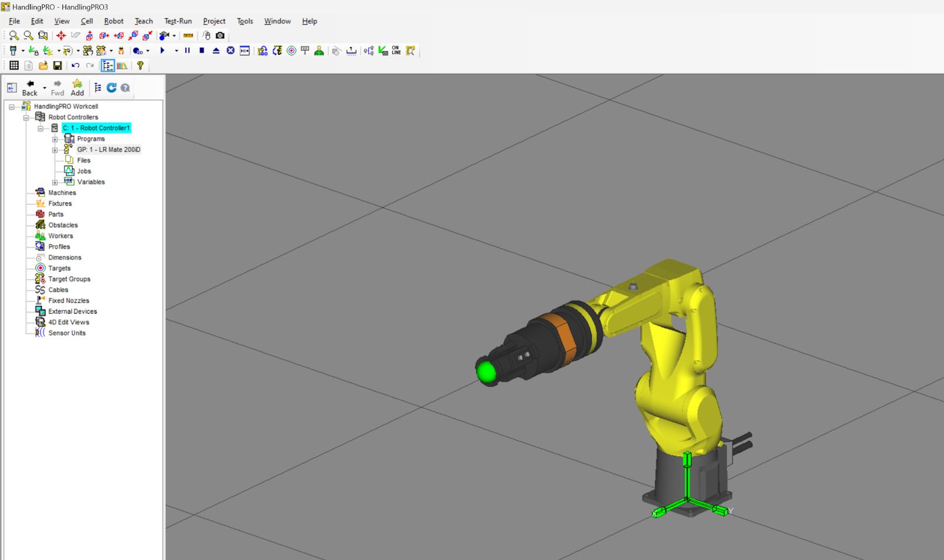Stop the simulation with the square button
This screenshot has width=944, height=560.
pyautogui.click(x=202, y=51)
